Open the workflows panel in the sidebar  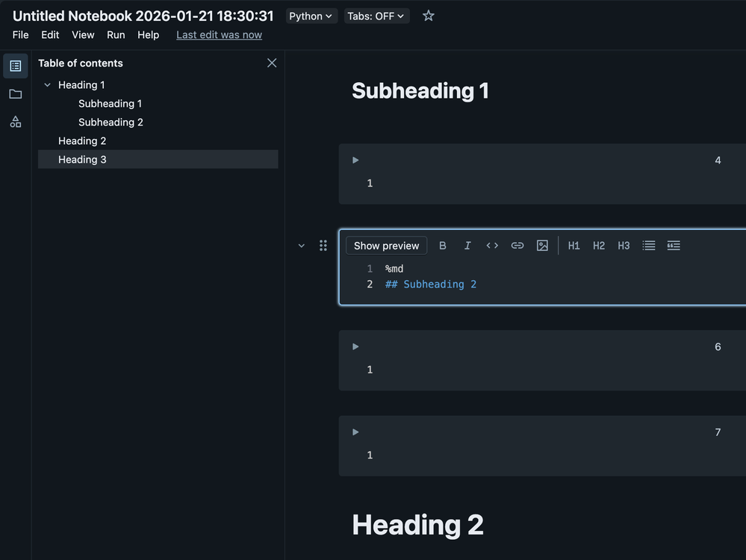click(x=15, y=121)
